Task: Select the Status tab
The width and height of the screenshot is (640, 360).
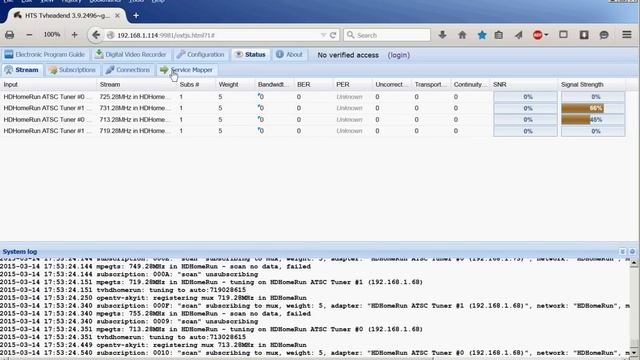Action: coord(250,54)
